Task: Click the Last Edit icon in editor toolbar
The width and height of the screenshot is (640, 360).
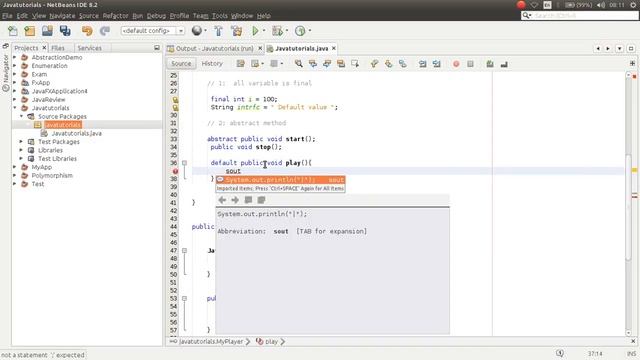Action: 240,64
